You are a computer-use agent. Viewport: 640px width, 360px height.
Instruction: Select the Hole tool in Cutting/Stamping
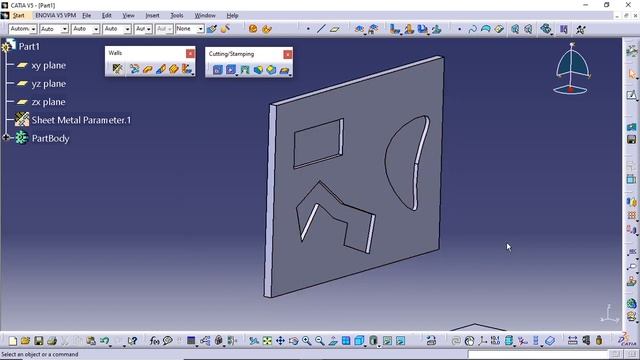(231, 70)
